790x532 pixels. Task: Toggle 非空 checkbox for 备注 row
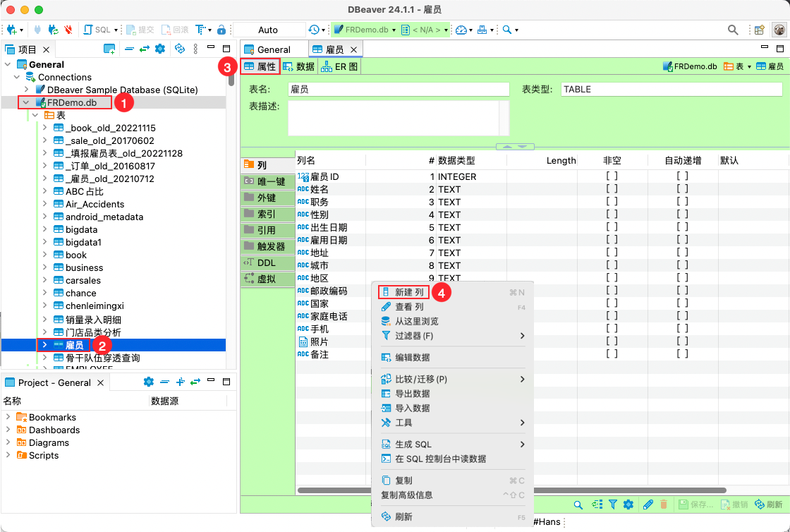tap(612, 353)
